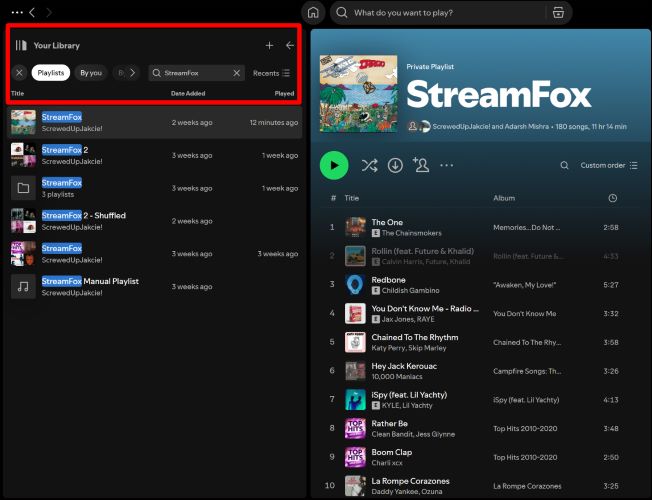The width and height of the screenshot is (652, 500).
Task: Open StreamFox playlist played 3 weeks ago
Action: click(x=154, y=254)
